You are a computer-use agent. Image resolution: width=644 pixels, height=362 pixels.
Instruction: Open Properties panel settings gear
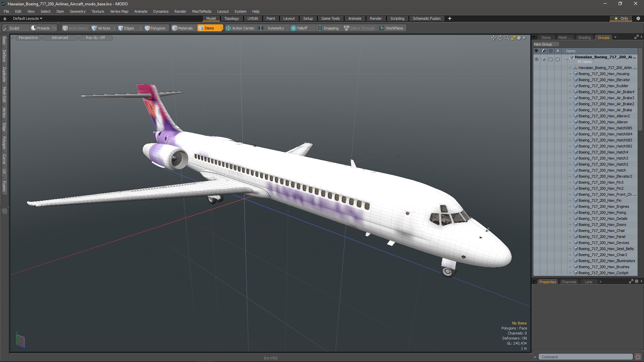click(x=637, y=282)
